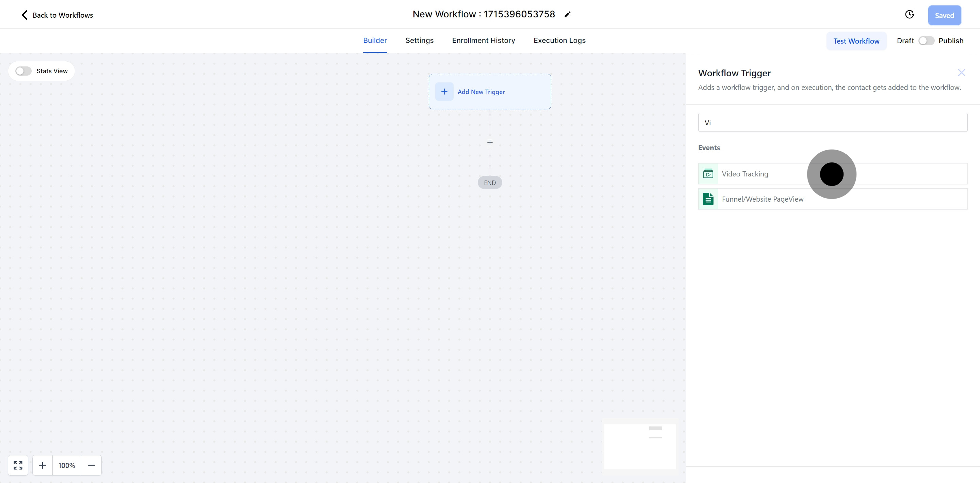Toggle the Stats View switch
980x483 pixels.
click(x=23, y=71)
